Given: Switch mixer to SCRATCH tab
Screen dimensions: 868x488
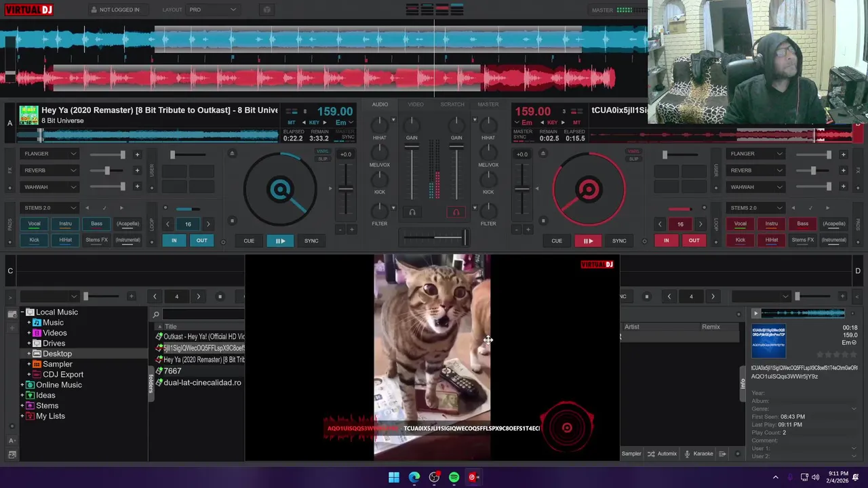Looking at the screenshot, I should (452, 104).
